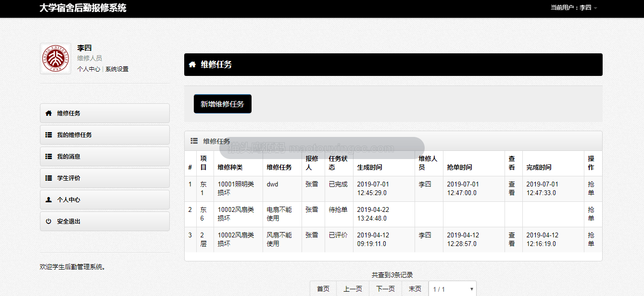Click 查看 in the 2层 row
The height and width of the screenshot is (296, 644).
[512, 239]
